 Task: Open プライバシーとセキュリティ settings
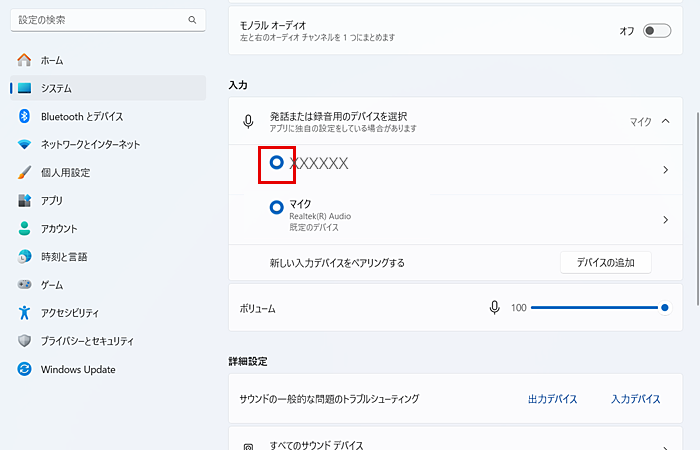pos(108,341)
